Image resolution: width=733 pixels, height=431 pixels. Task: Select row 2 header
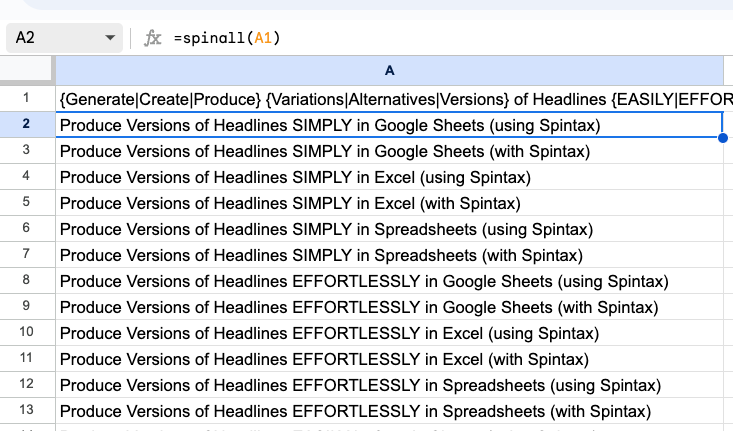27,124
